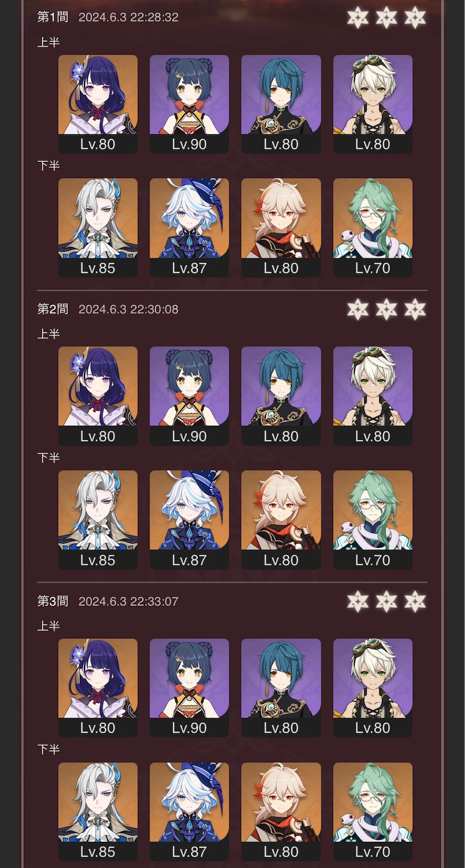
Task: Select Raiden Shogun portrait in Chamber 1 first half
Action: [98, 104]
